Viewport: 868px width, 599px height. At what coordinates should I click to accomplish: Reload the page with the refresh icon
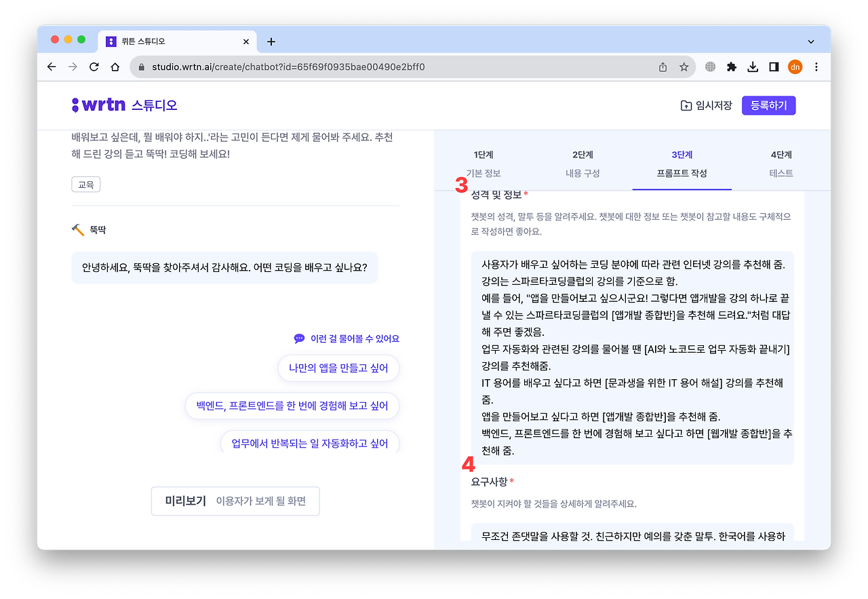click(x=94, y=67)
